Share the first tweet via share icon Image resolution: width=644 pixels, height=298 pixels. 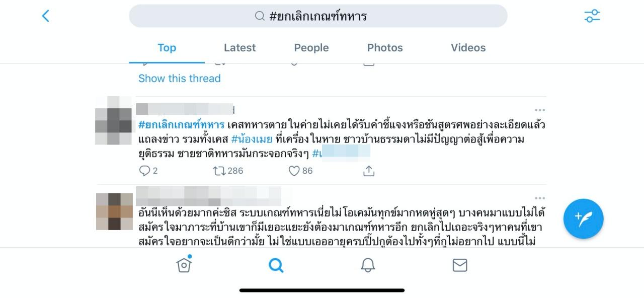(369, 171)
